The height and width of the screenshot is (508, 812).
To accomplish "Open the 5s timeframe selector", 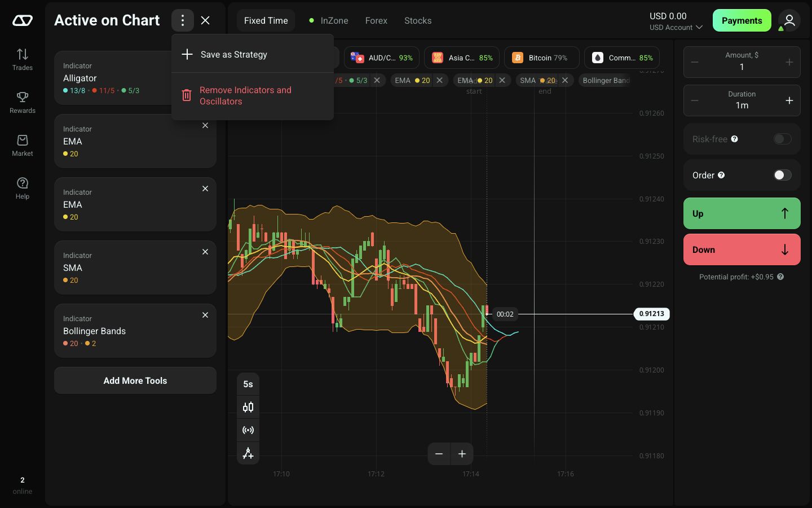I will 248,384.
